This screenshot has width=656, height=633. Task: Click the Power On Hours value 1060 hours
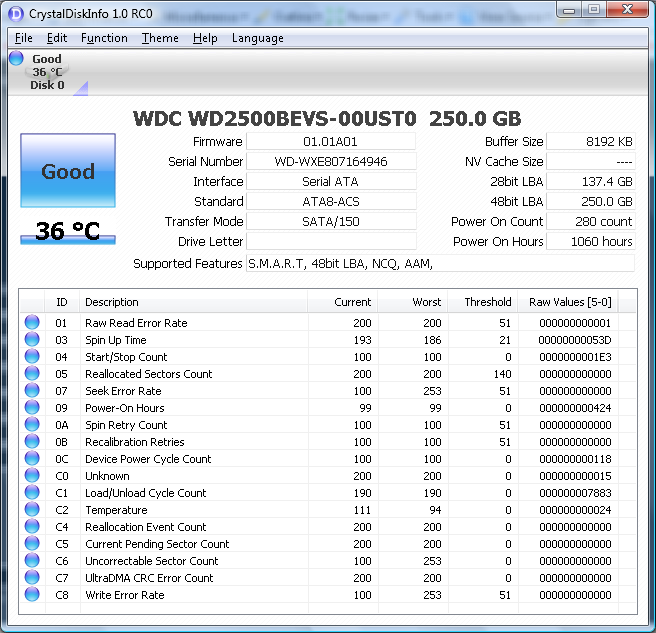[591, 241]
